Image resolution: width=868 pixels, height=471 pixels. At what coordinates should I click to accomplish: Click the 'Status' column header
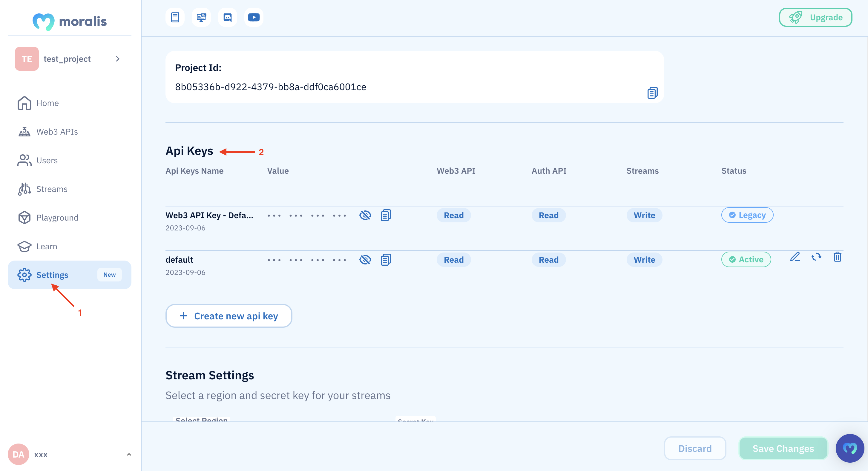pyautogui.click(x=734, y=171)
